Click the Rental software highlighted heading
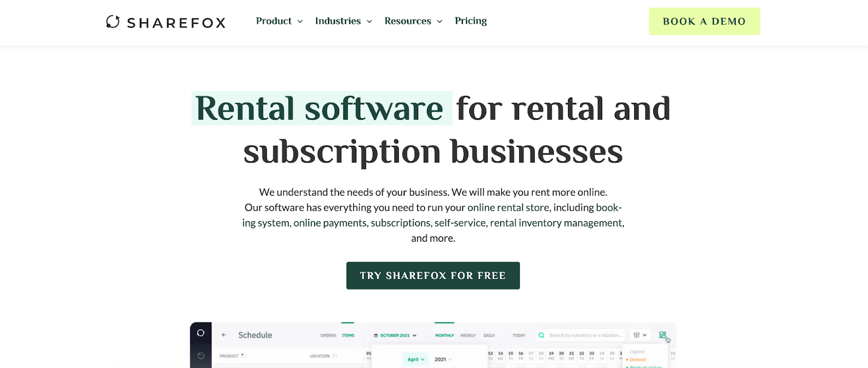 pyautogui.click(x=322, y=108)
